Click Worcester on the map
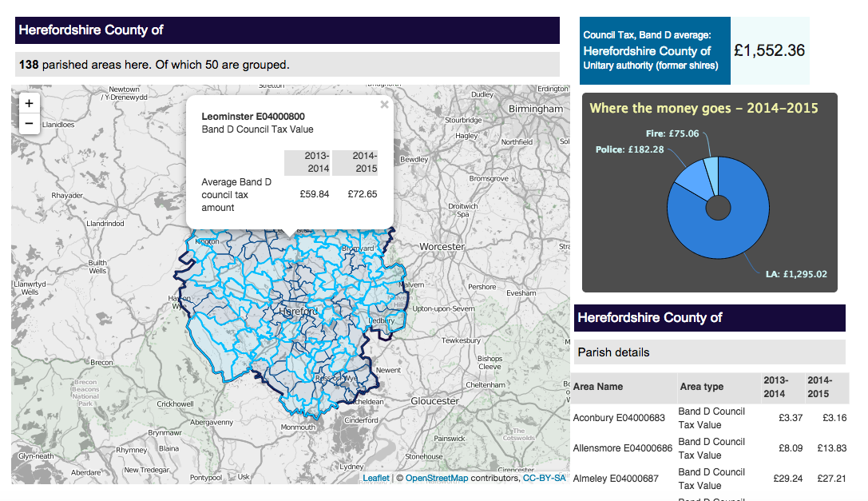The height and width of the screenshot is (501, 868). click(x=442, y=247)
